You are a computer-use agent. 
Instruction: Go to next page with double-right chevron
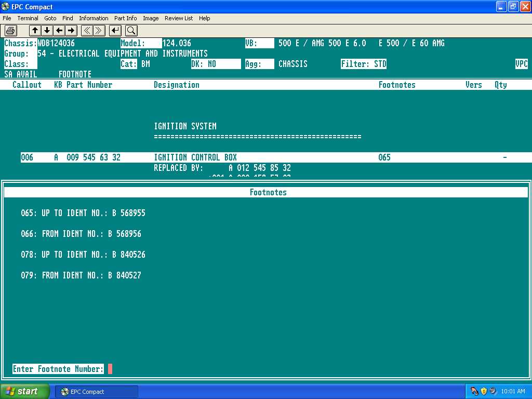click(x=99, y=31)
